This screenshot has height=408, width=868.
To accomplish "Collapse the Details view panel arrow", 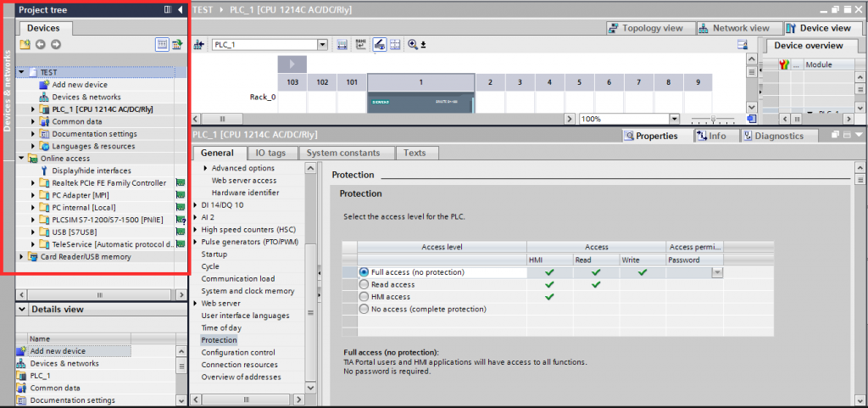I will (x=21, y=309).
